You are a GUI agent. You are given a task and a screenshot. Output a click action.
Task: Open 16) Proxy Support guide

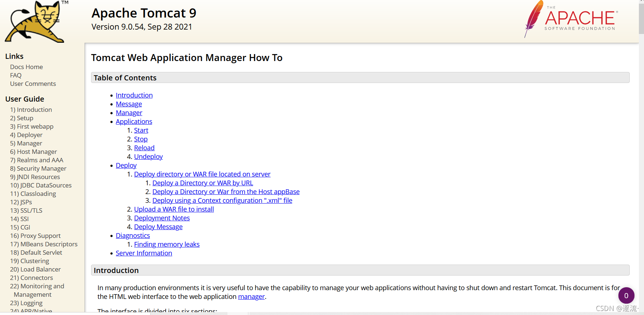[x=35, y=236]
